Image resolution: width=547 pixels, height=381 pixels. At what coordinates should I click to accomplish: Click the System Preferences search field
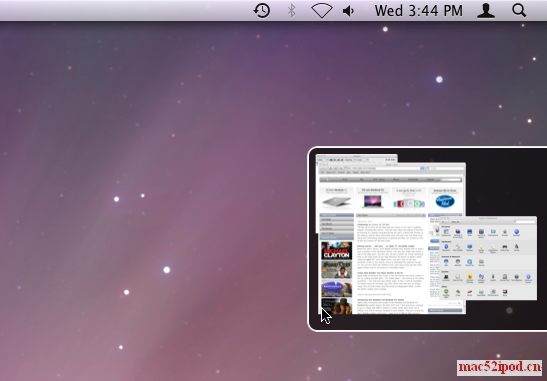pos(524,222)
